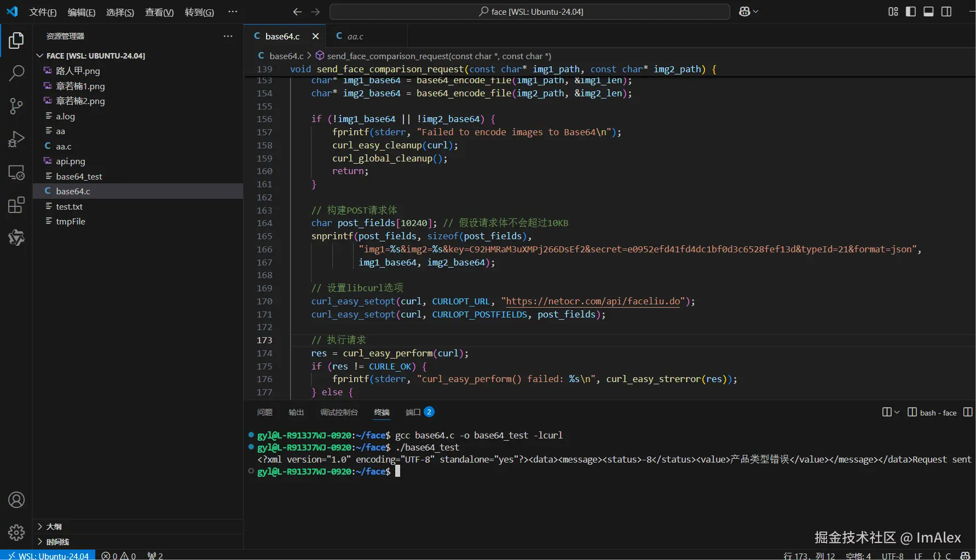This screenshot has width=976, height=560.
Task: Click the WSL: Ubuntu-24.04 remote indicator
Action: [x=48, y=556]
